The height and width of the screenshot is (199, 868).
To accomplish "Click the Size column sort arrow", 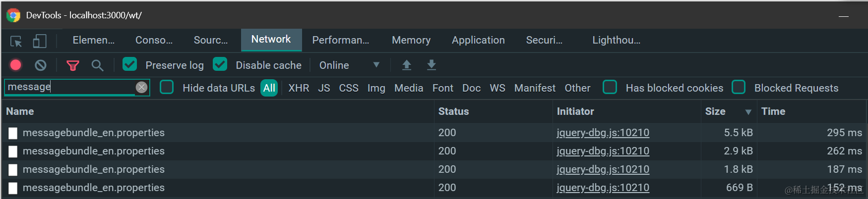I will 748,112.
